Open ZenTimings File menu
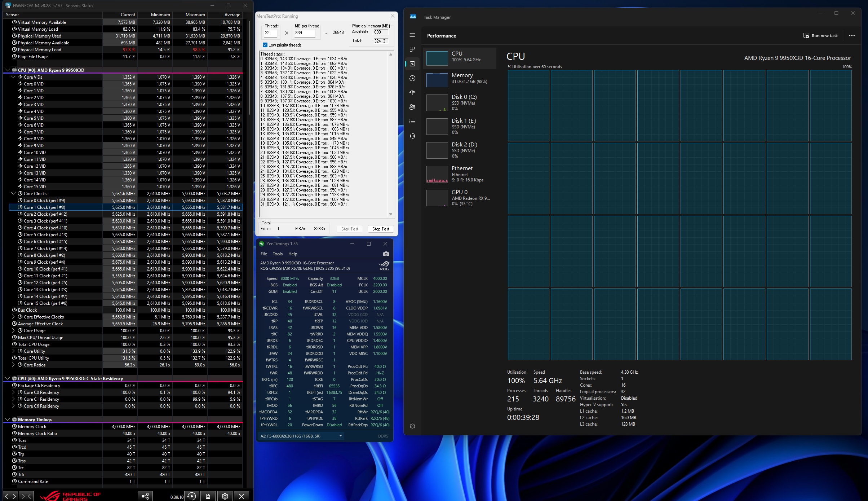868x501 pixels. pos(264,254)
